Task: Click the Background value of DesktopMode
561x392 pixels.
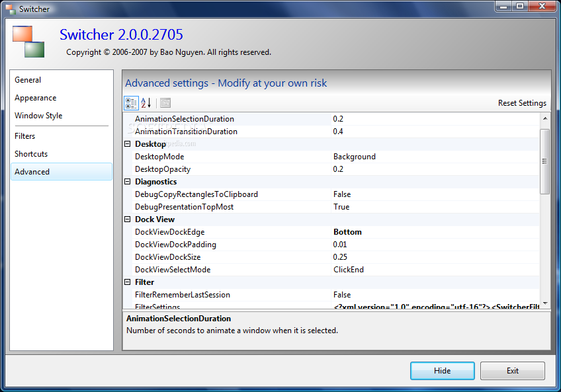Action: (435, 157)
